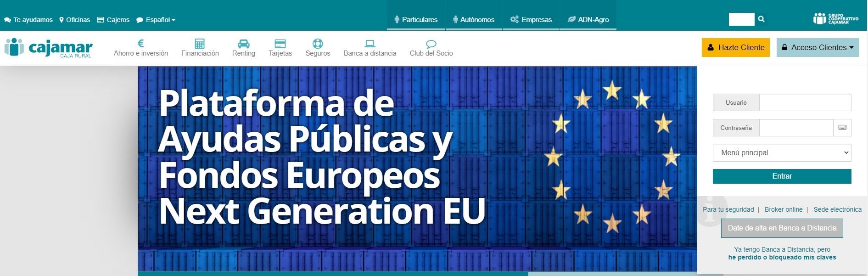The width and height of the screenshot is (868, 276).
Task: Open the virtual keyboard icon
Action: pyautogui.click(x=842, y=128)
